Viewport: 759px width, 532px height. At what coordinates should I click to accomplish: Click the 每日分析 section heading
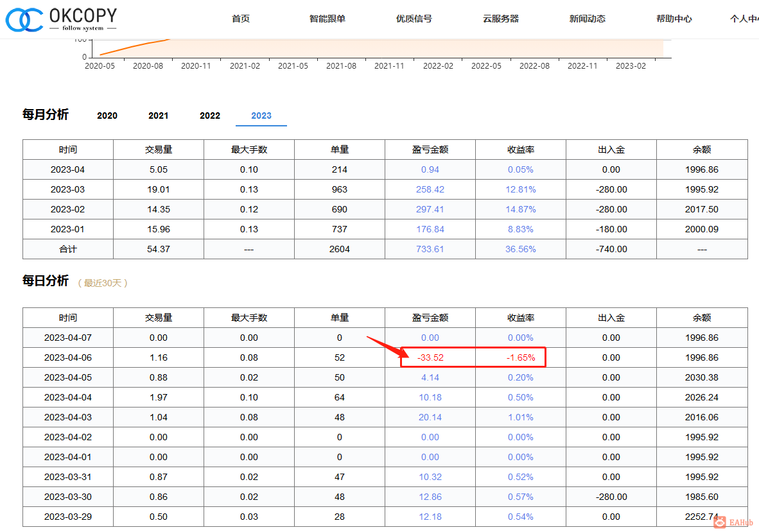tap(46, 281)
